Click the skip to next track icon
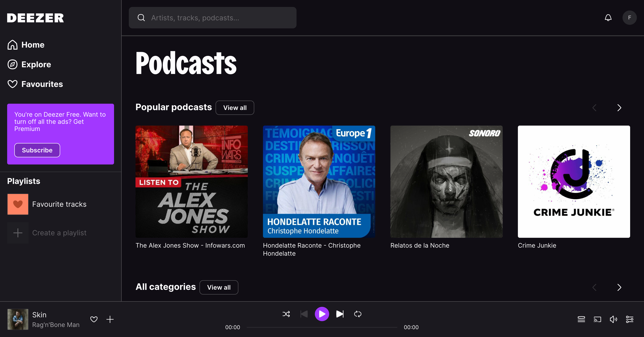Image resolution: width=644 pixels, height=337 pixels. point(340,314)
